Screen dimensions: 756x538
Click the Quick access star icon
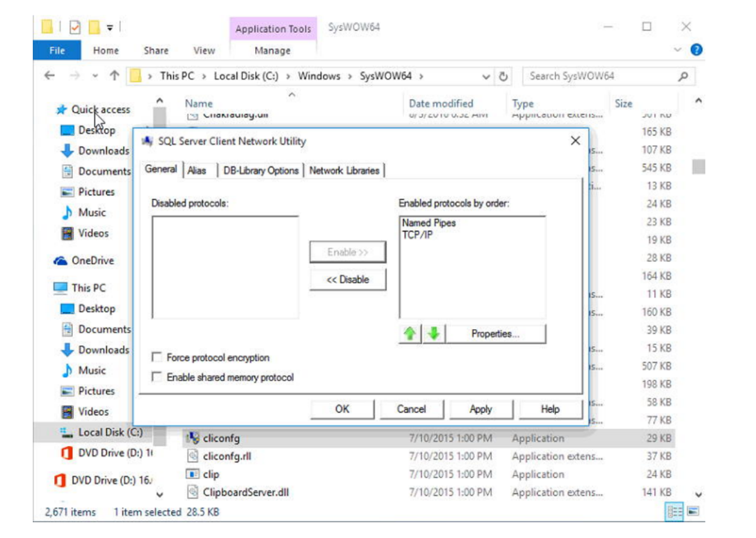[61, 108]
